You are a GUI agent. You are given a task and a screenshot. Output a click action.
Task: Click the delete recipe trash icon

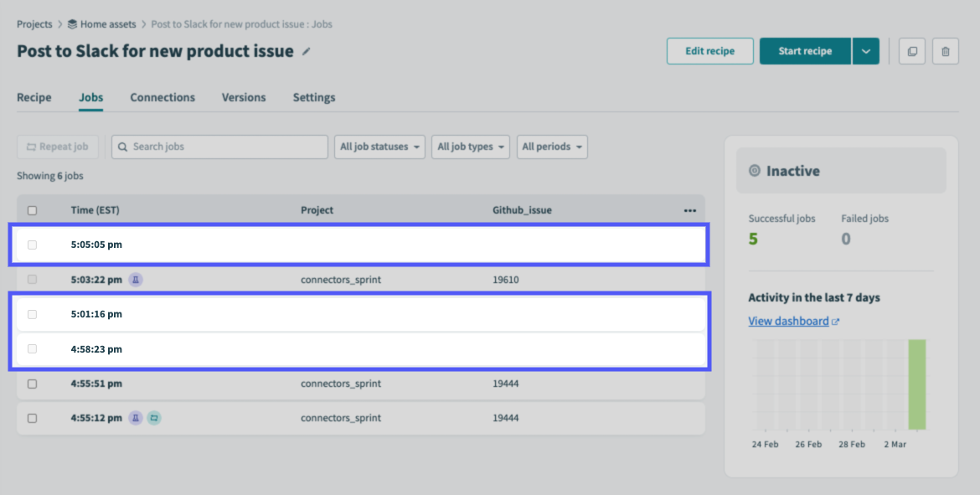[945, 51]
